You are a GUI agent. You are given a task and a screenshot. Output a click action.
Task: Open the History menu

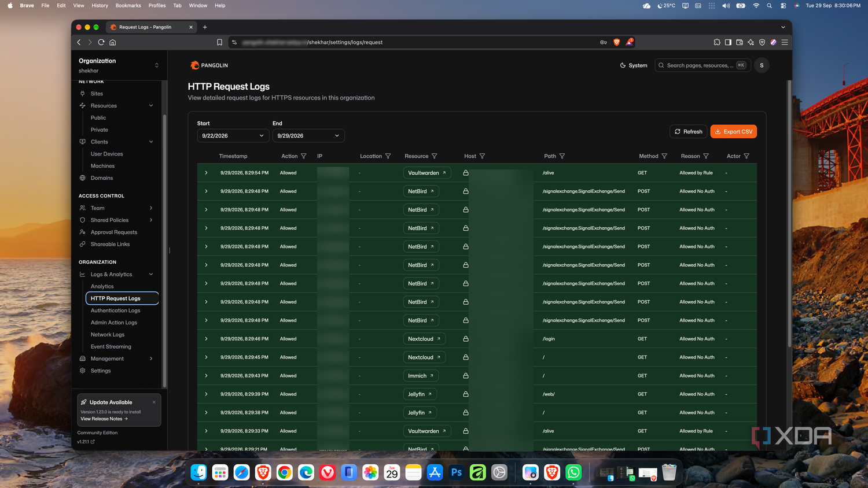(x=100, y=6)
